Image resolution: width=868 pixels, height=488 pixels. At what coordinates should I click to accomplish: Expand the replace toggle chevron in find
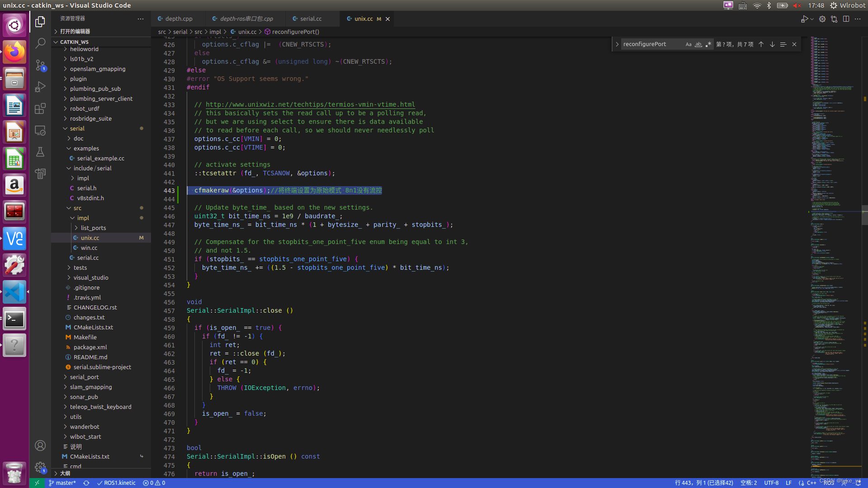[x=617, y=44]
